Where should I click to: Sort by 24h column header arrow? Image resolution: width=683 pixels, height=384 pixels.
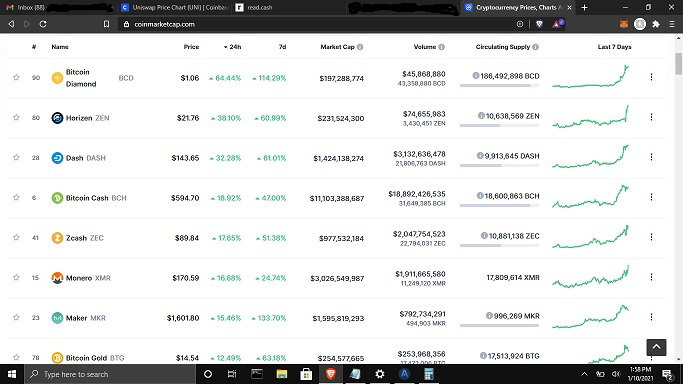226,47
